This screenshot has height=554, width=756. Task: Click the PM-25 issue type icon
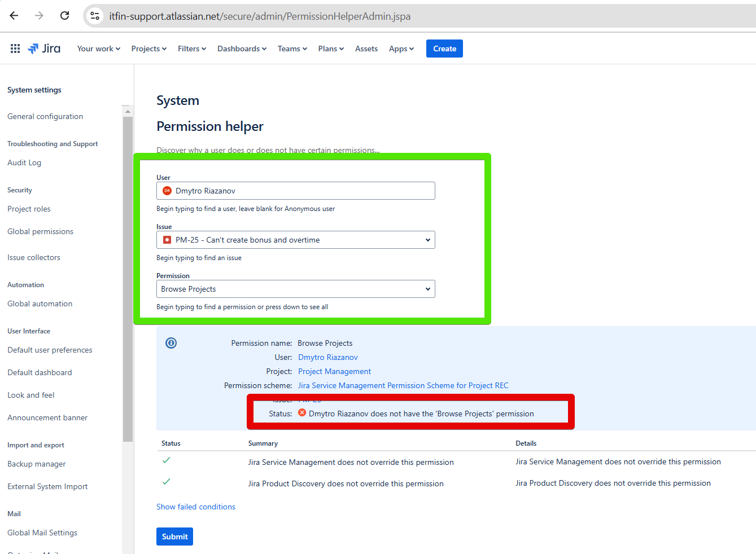pos(167,240)
